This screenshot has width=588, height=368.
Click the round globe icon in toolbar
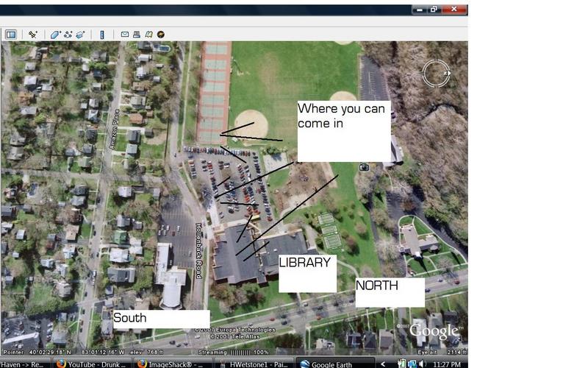pos(160,34)
